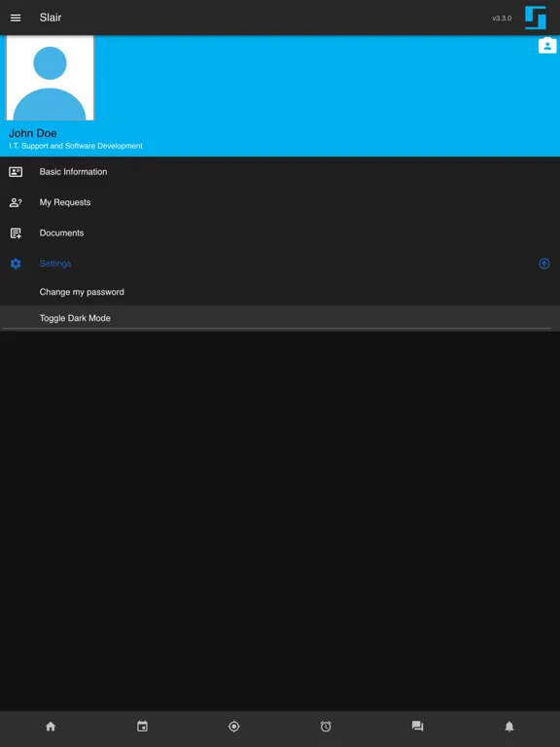Click the Settings gear icon
Screen dimensions: 560x747
pos(16,264)
